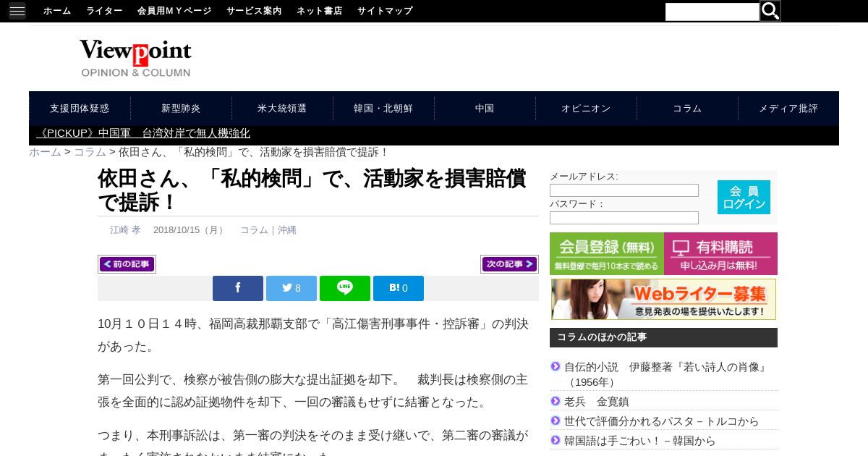Select メディア批評 category tab

coord(788,109)
